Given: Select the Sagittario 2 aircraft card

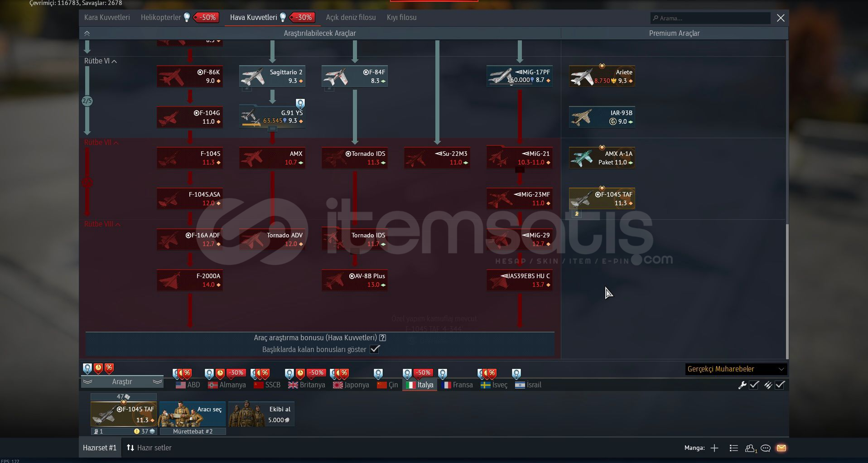Looking at the screenshot, I should click(x=272, y=76).
